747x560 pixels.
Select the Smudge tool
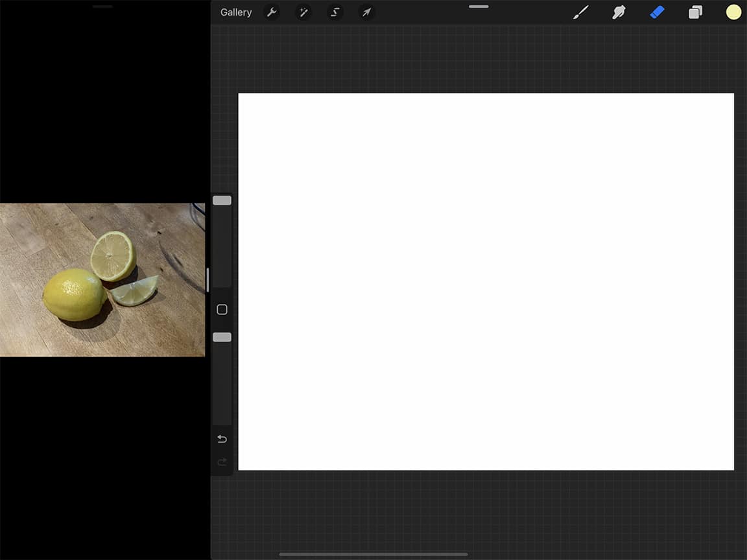(x=619, y=12)
